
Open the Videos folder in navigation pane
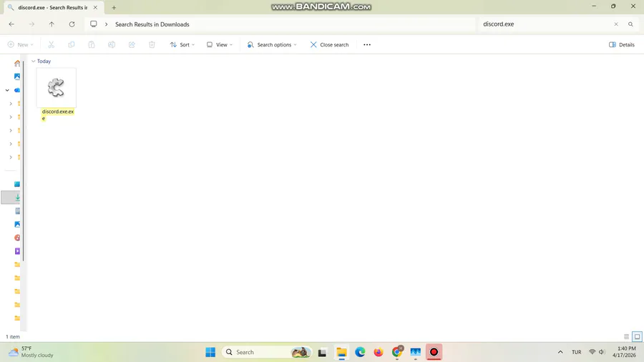point(17,251)
